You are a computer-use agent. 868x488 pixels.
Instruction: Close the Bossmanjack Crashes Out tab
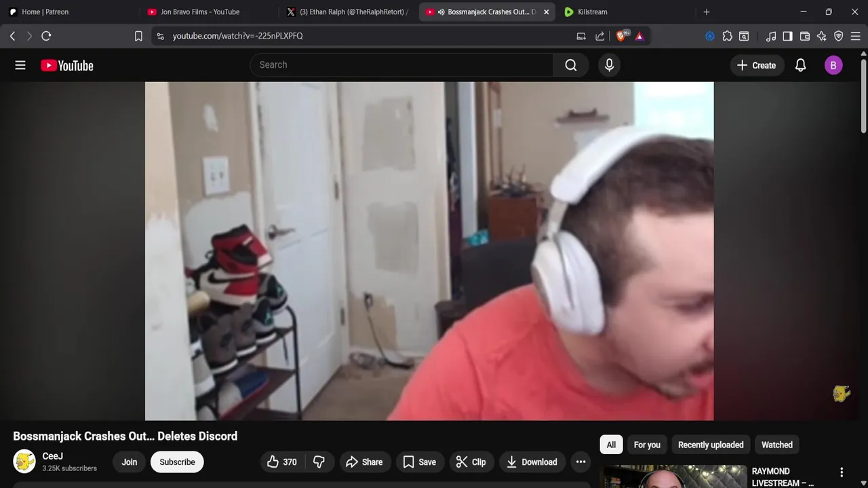(x=546, y=12)
